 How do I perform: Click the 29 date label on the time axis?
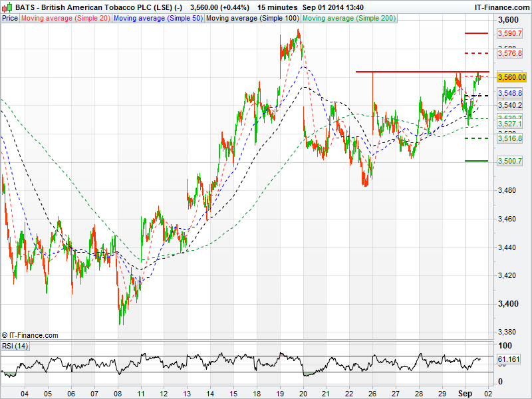pyautogui.click(x=442, y=394)
